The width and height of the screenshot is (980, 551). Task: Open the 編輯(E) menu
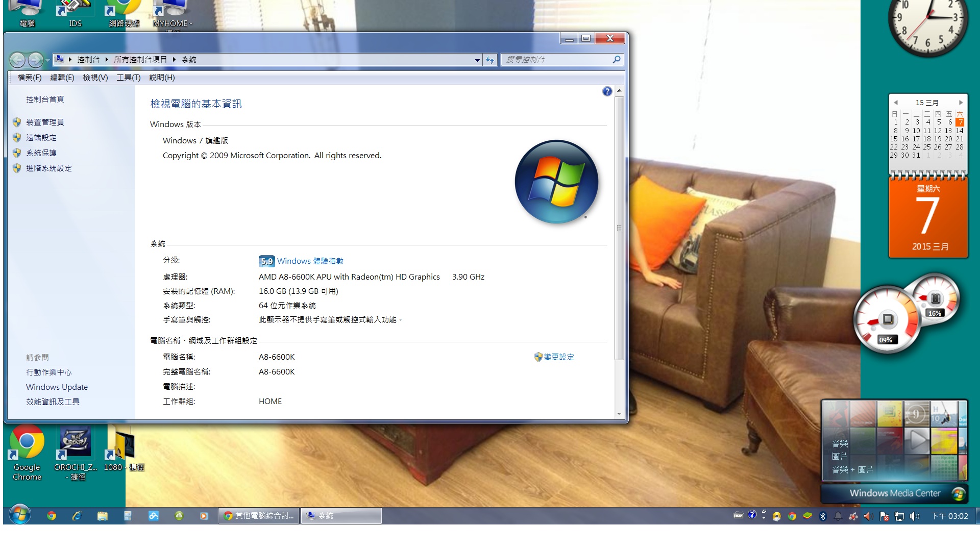[x=62, y=78]
